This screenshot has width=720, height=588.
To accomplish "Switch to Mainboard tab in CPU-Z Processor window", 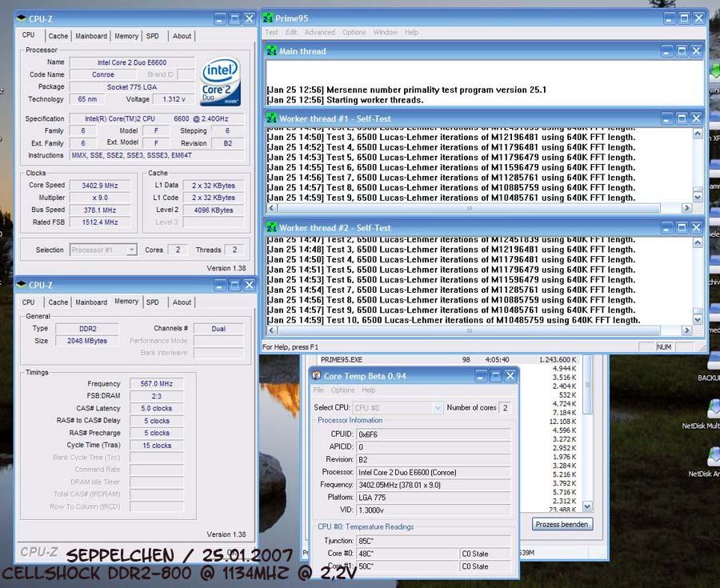I will [91, 36].
